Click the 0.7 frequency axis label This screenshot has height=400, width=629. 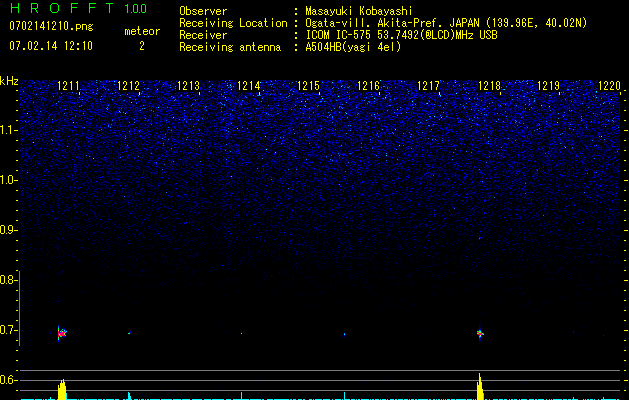click(8, 330)
